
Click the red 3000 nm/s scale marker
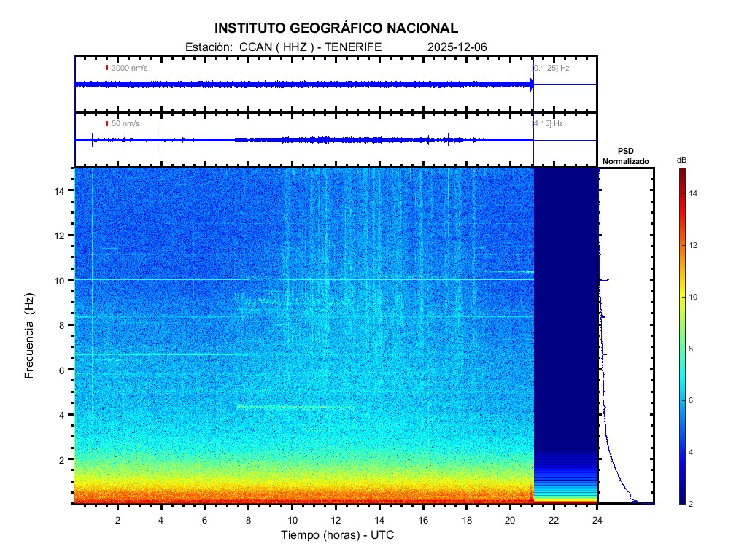[x=107, y=68]
